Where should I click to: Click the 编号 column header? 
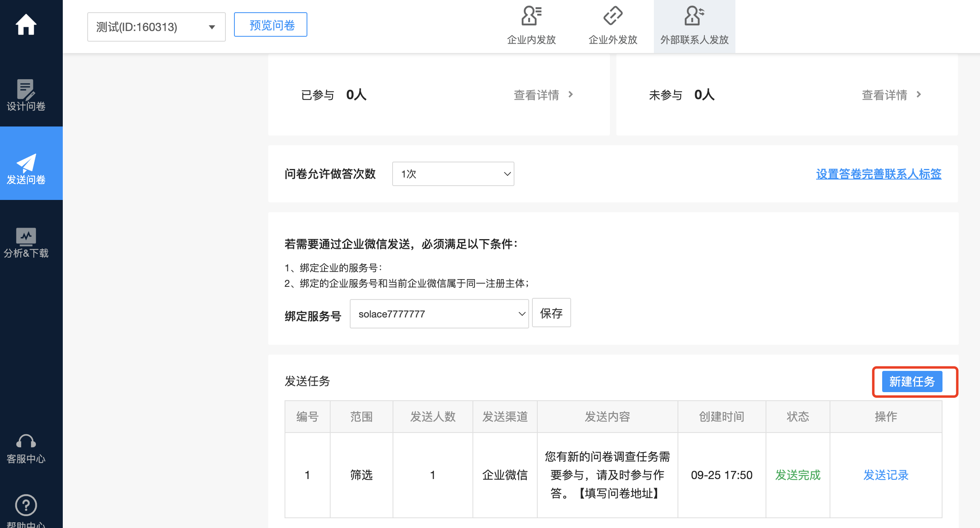tap(307, 417)
